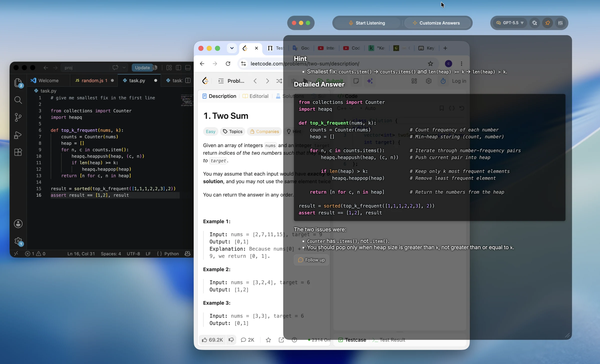The image size is (600, 364).
Task: Open Problem list panel
Action: click(231, 81)
